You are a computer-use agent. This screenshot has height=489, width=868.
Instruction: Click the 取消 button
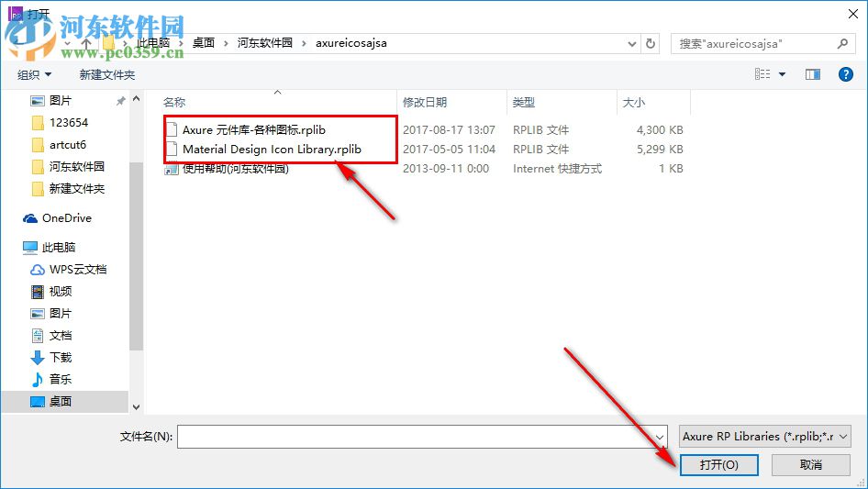(810, 464)
